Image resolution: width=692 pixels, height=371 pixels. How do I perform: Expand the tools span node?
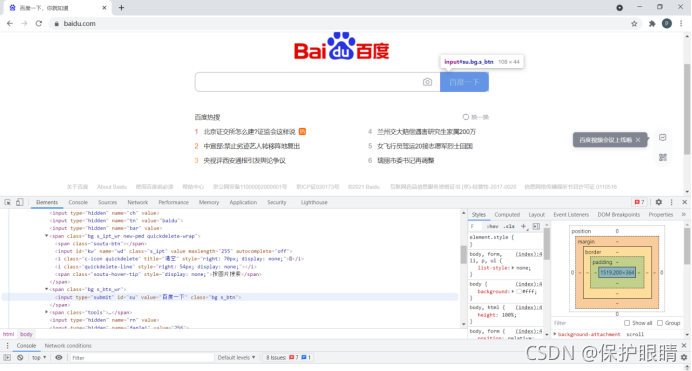coord(47,312)
